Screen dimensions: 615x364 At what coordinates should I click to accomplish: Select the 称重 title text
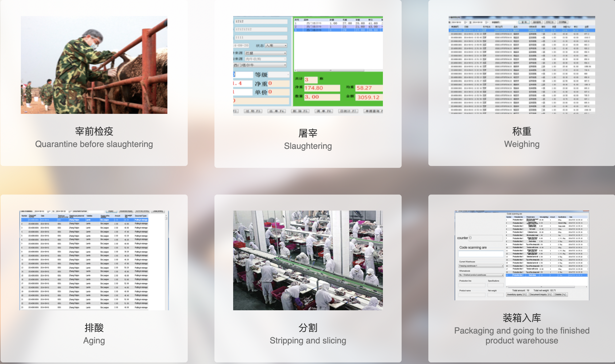(522, 131)
